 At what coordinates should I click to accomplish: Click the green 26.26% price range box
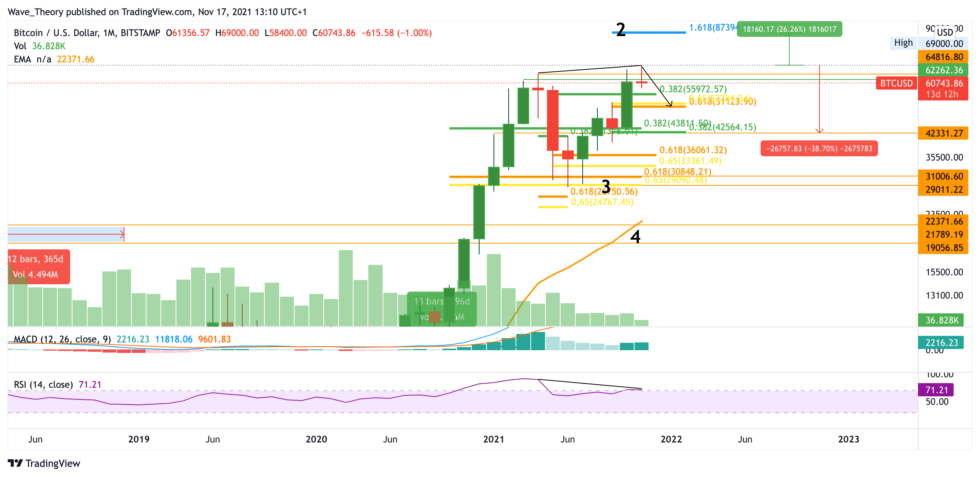coord(789,29)
